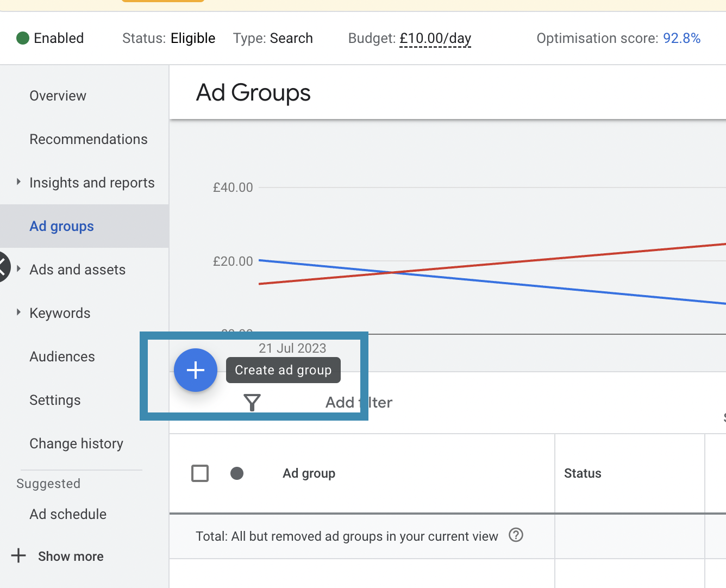The width and height of the screenshot is (726, 588).
Task: Click the help question mark icon beside Total
Action: pyautogui.click(x=516, y=535)
